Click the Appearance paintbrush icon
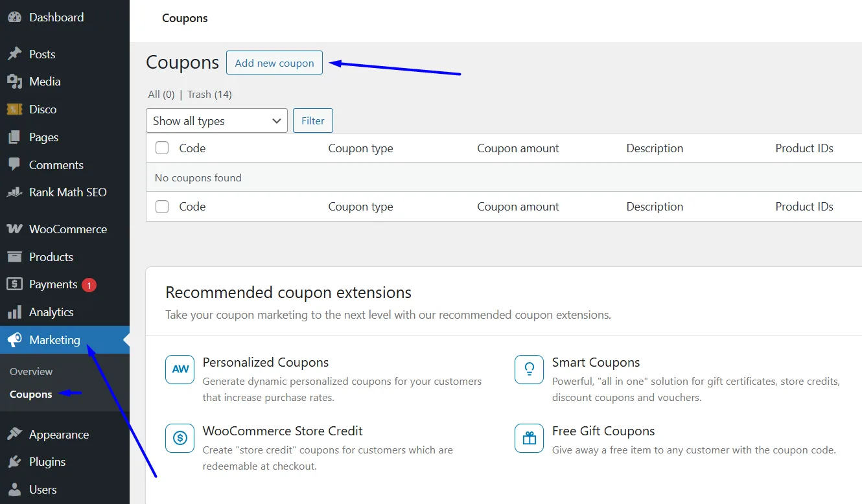Screen dimensions: 862x504 pos(14,435)
